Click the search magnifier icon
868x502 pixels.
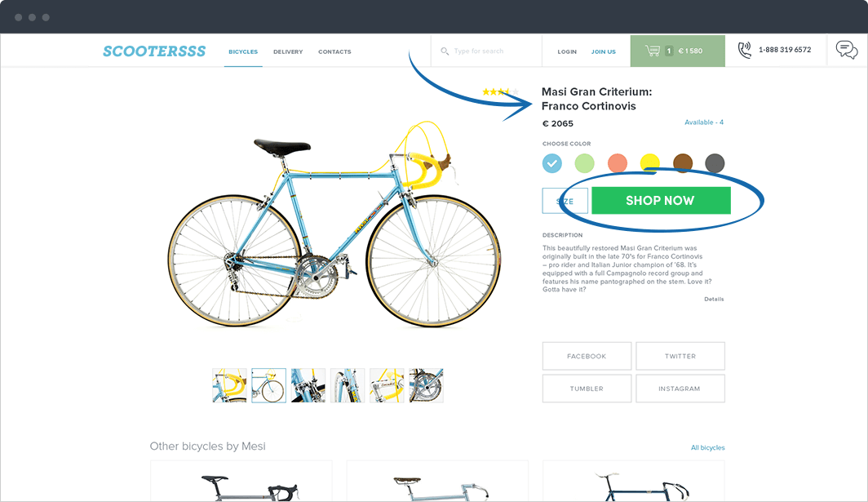click(x=445, y=51)
